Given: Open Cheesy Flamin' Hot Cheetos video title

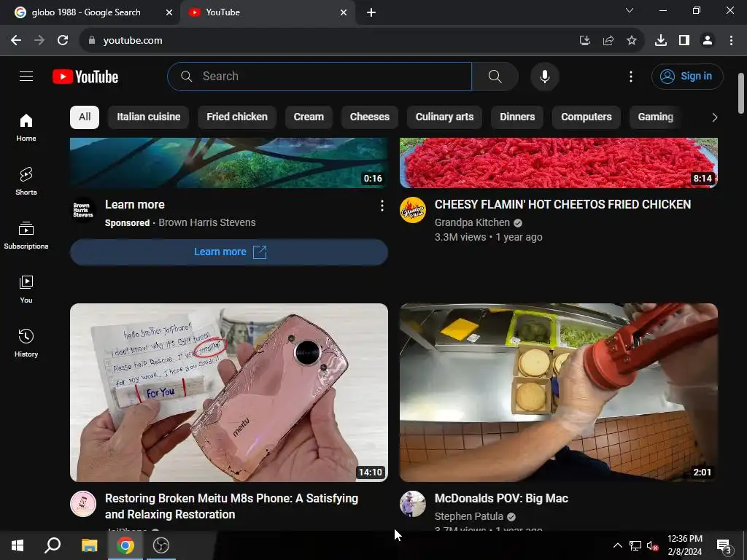Looking at the screenshot, I should click(x=562, y=204).
